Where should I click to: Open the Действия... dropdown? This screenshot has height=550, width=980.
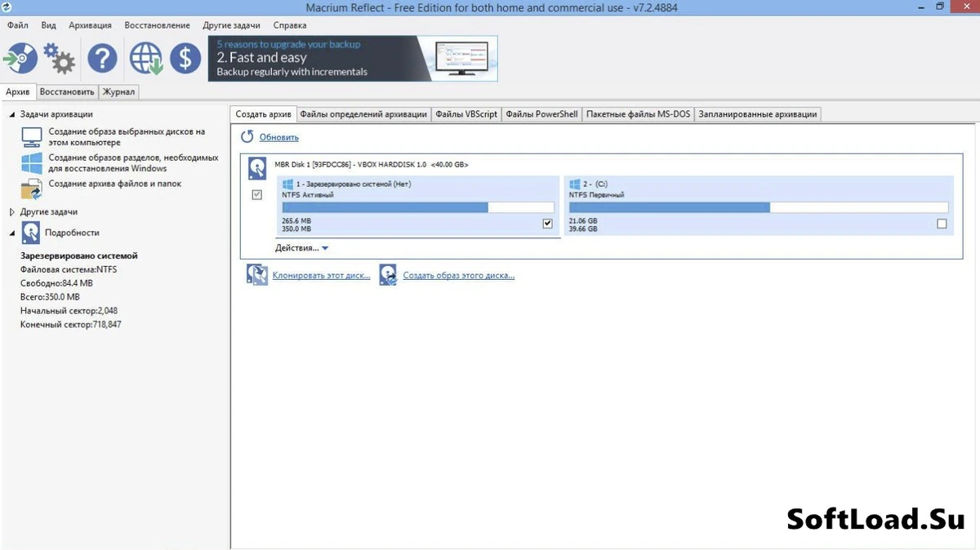click(301, 248)
